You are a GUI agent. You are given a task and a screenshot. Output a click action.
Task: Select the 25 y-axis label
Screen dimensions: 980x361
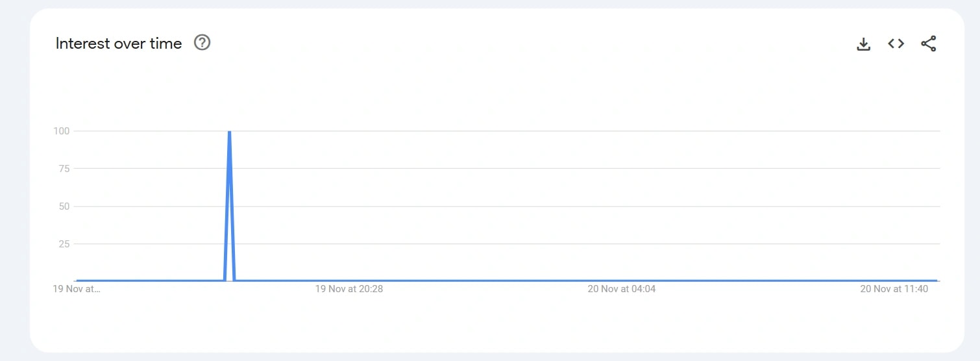tap(64, 244)
